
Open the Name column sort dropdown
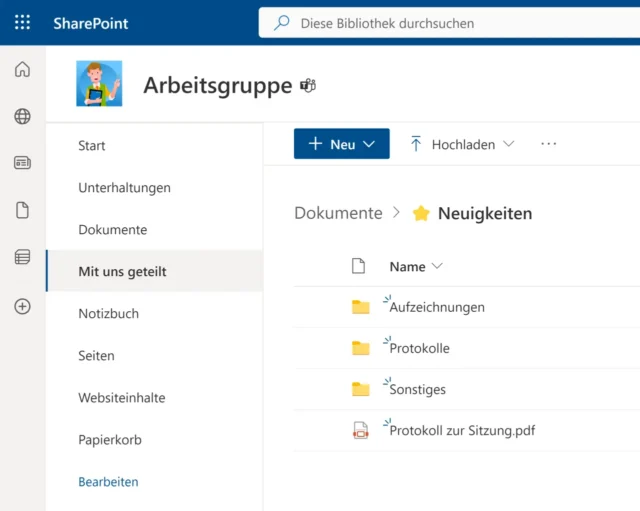(415, 267)
